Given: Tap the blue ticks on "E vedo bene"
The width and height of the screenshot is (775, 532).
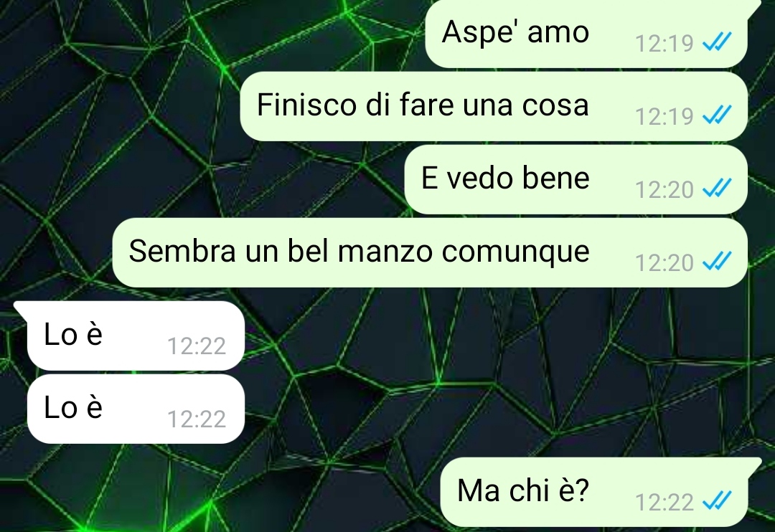Looking at the screenshot, I should tap(717, 189).
